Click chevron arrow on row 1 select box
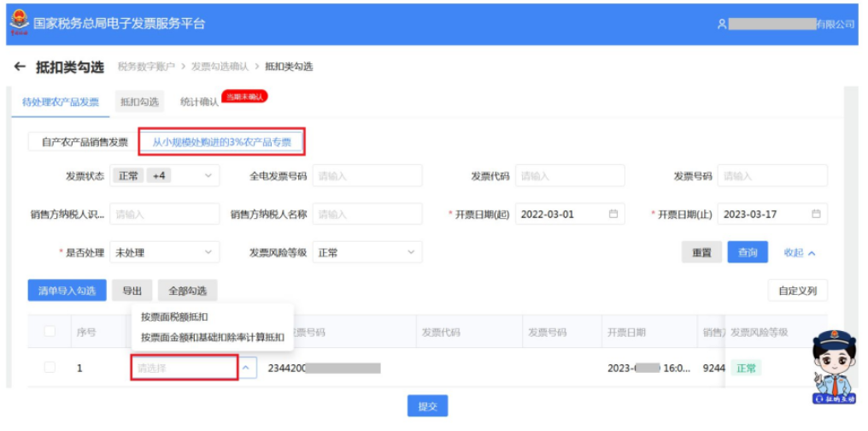 pyautogui.click(x=248, y=368)
